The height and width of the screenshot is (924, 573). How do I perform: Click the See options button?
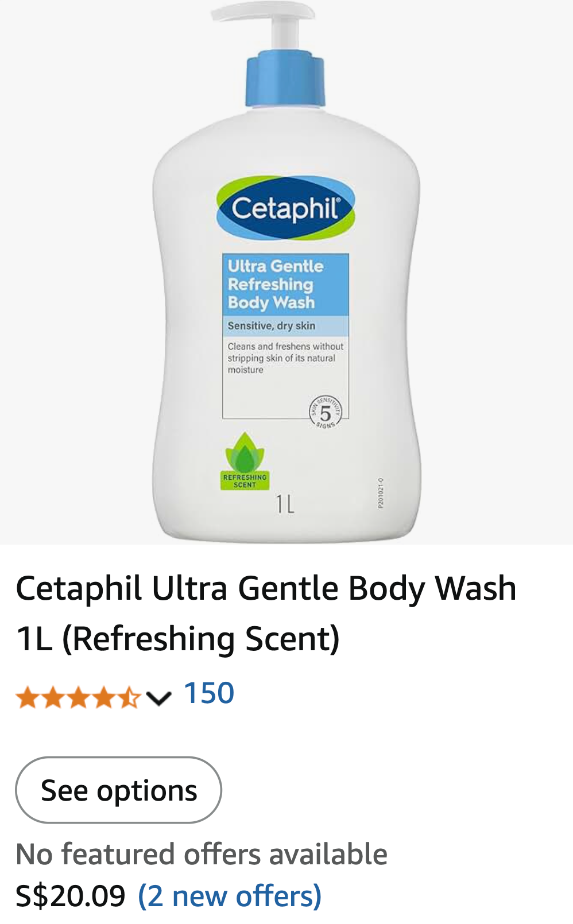(118, 790)
